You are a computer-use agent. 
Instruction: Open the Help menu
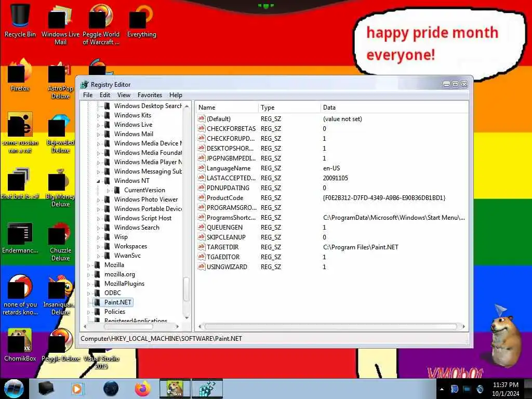(x=176, y=95)
